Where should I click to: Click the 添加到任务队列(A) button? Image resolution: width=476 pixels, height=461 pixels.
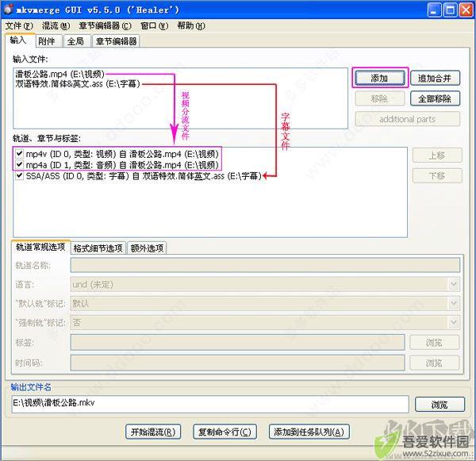coord(309,432)
